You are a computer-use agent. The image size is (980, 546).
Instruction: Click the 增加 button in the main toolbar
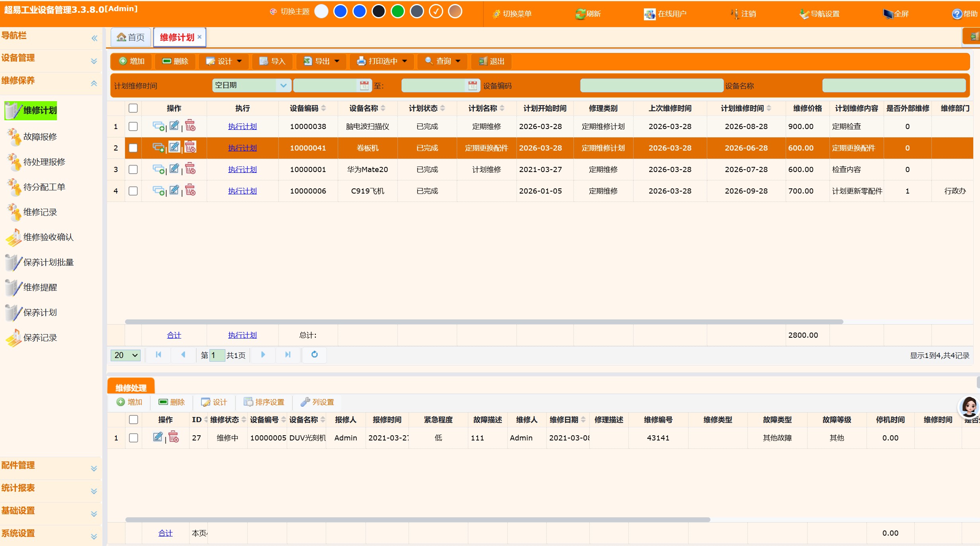pyautogui.click(x=132, y=61)
